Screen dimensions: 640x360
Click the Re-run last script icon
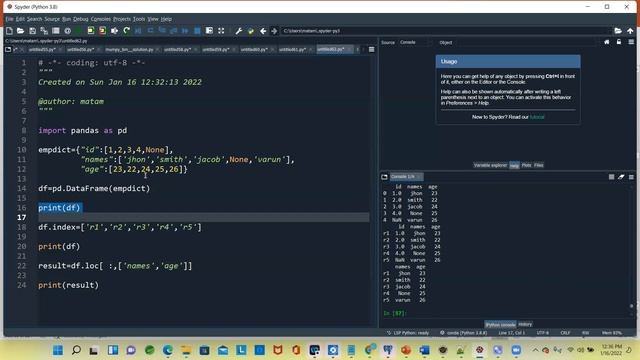pyautogui.click(x=127, y=31)
